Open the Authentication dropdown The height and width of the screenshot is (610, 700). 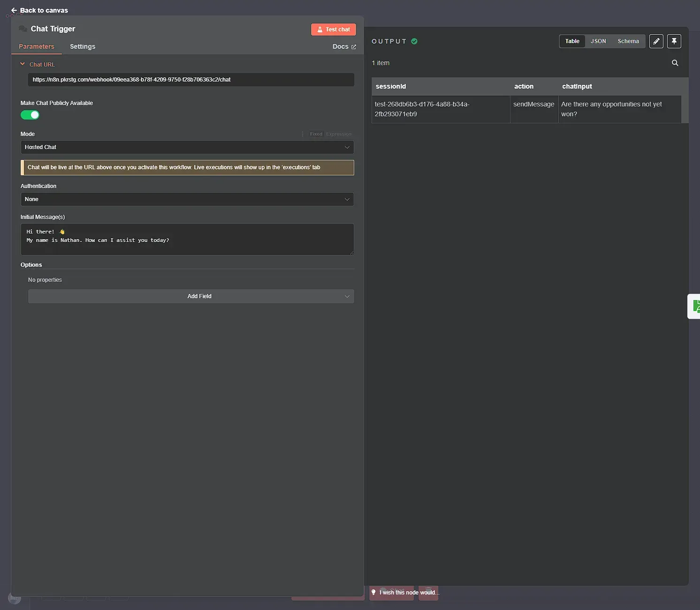[x=187, y=199]
